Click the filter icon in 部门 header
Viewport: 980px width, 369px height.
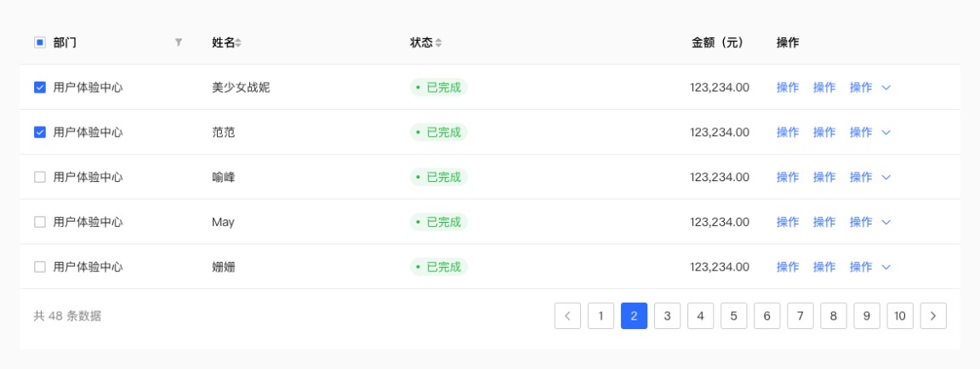pos(179,42)
